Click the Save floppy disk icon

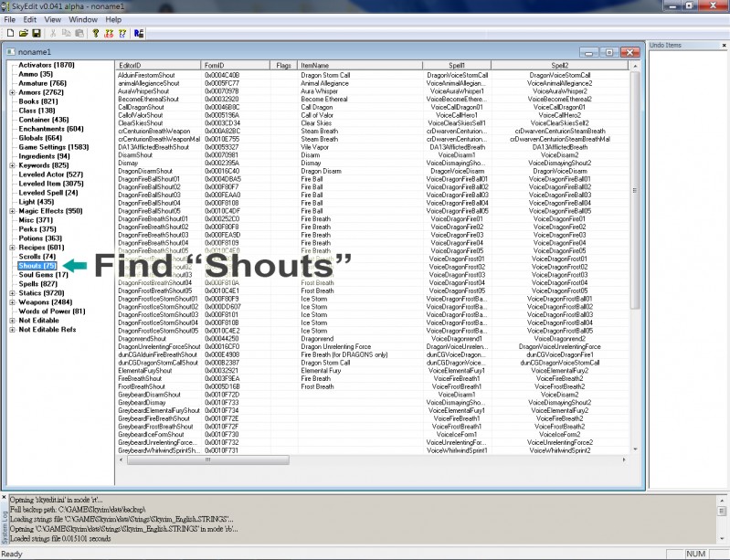coord(37,33)
